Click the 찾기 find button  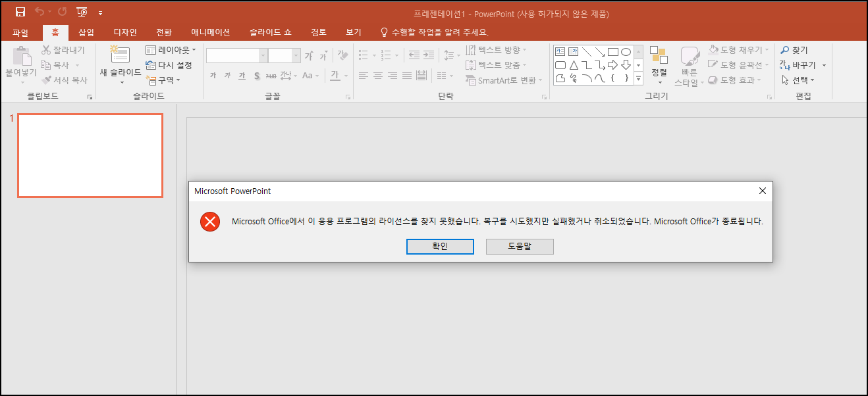click(x=794, y=50)
